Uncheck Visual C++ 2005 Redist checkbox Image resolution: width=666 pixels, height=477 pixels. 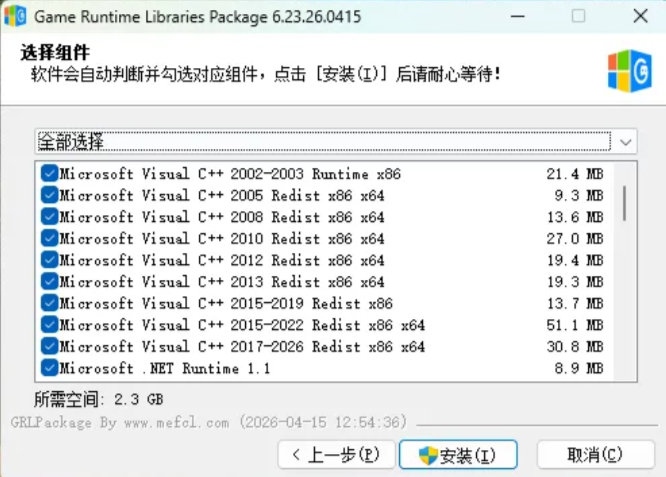[x=50, y=195]
